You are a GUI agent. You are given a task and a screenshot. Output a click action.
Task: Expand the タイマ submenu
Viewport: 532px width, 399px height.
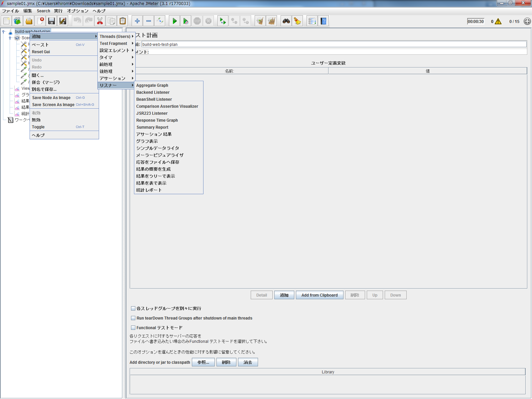(116, 58)
